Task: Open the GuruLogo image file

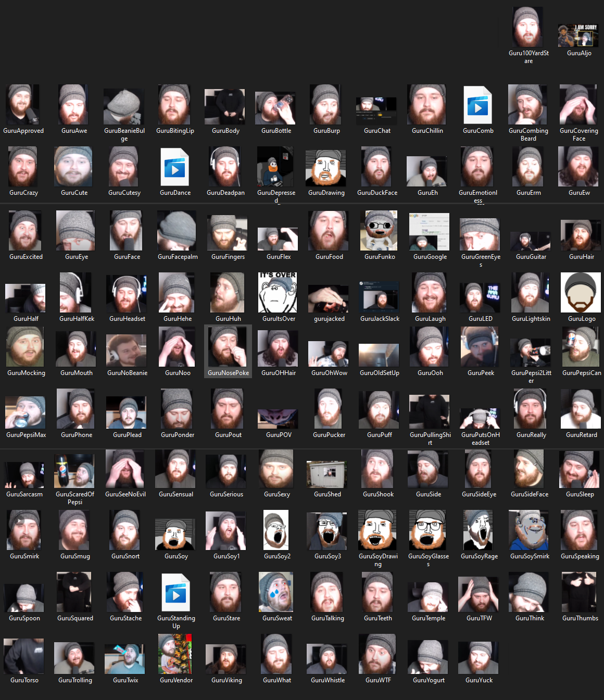Action: click(581, 293)
